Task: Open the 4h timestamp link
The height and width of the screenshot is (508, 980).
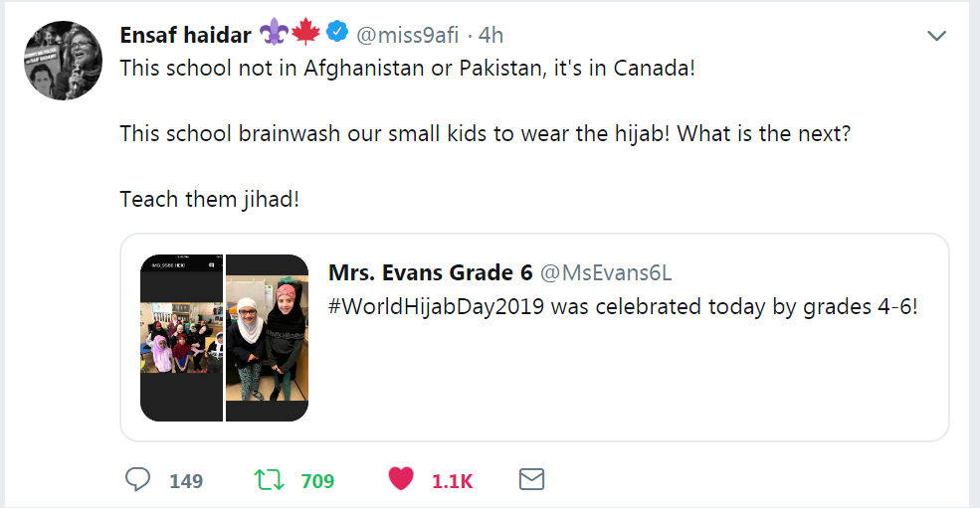Action: click(490, 35)
